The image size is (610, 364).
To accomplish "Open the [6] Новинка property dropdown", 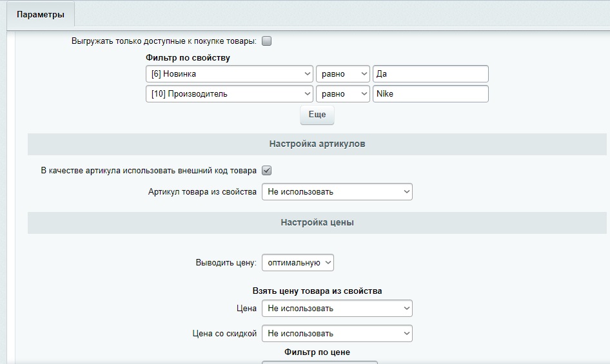I will pos(230,74).
